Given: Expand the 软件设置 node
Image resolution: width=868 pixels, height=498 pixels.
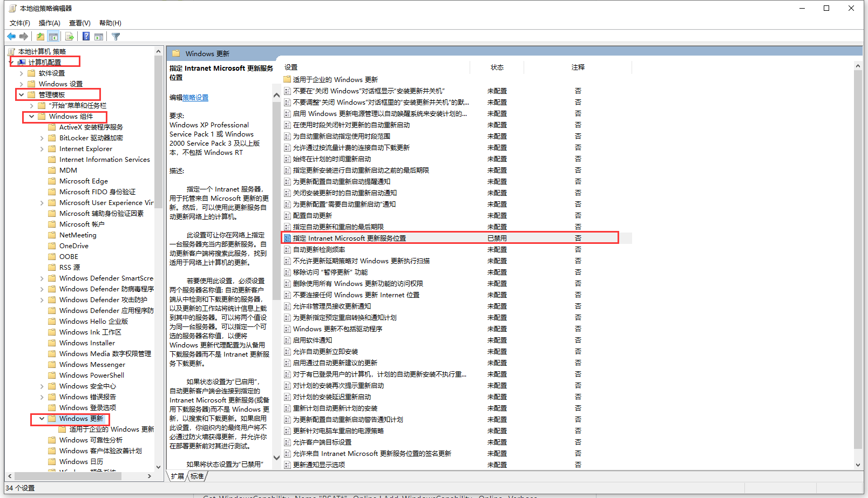Looking at the screenshot, I should pyautogui.click(x=22, y=73).
